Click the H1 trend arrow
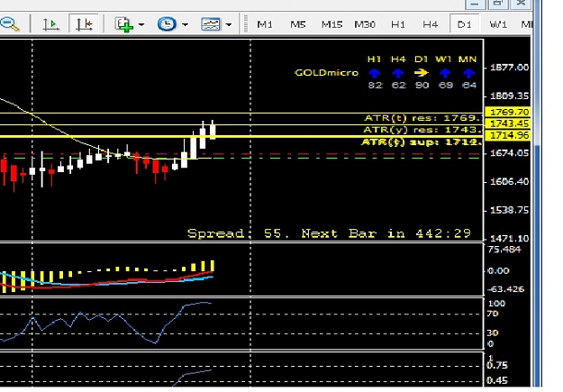This screenshot has width=563, height=392. 375,73
